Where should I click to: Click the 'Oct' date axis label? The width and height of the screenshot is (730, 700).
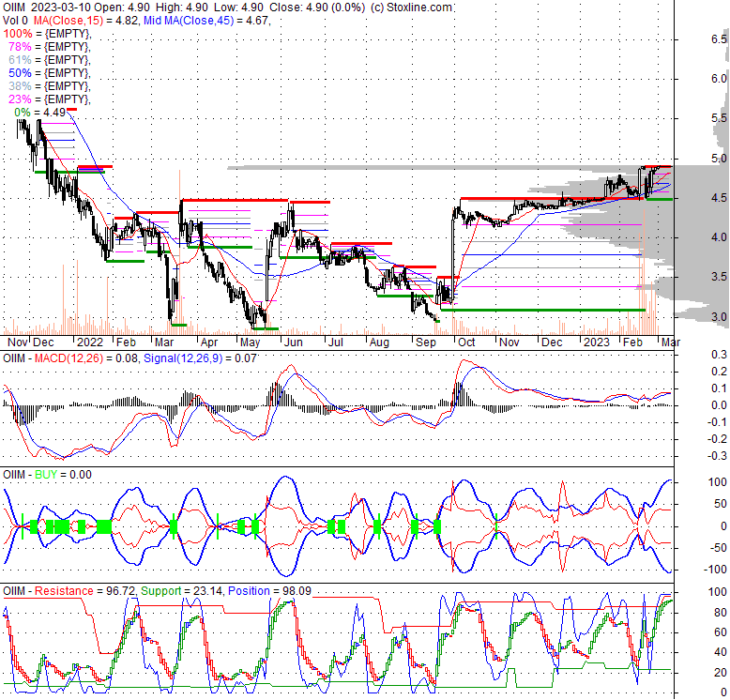coord(466,342)
